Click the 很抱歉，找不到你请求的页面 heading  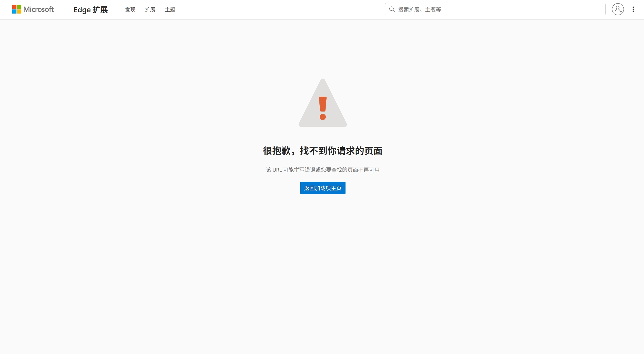point(323,151)
